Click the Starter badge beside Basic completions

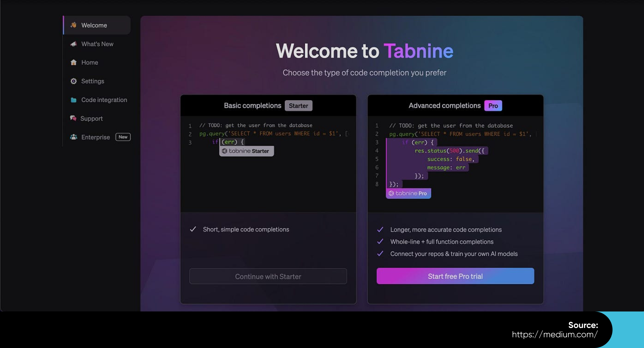tap(298, 105)
